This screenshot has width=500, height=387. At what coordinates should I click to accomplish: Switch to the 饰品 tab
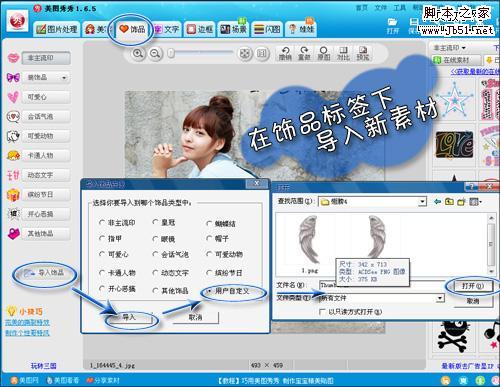[133, 29]
